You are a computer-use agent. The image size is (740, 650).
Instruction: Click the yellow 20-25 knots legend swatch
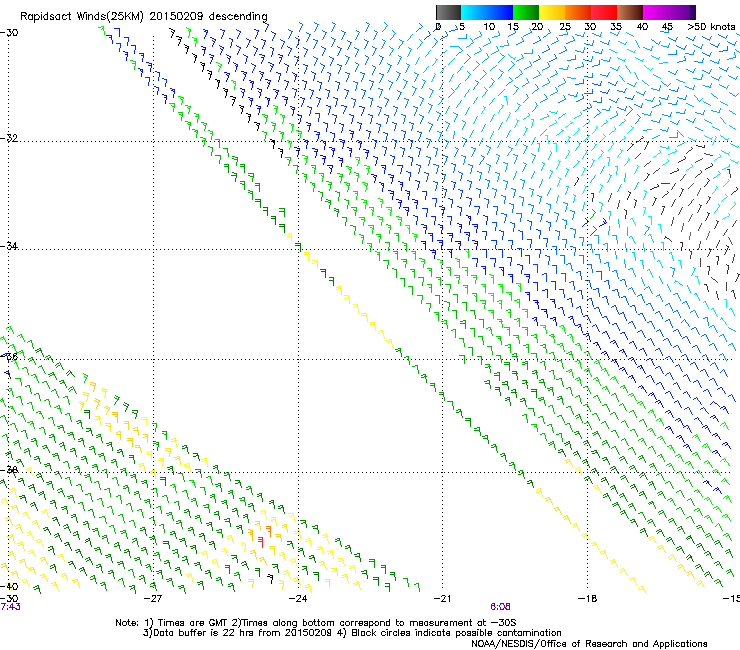[x=552, y=12]
